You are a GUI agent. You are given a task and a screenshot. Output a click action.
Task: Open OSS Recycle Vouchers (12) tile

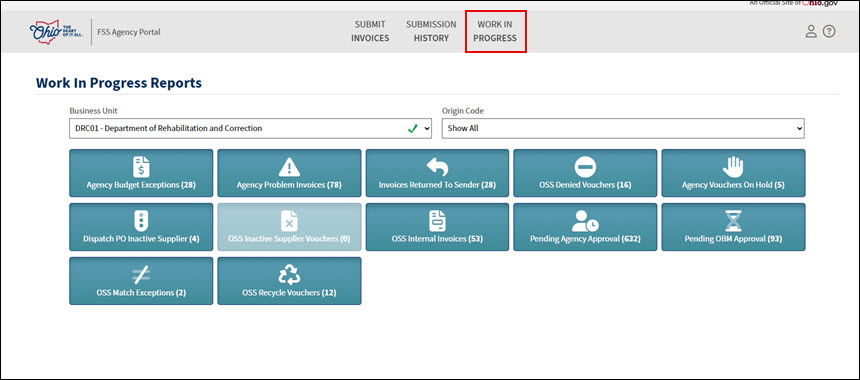point(289,281)
